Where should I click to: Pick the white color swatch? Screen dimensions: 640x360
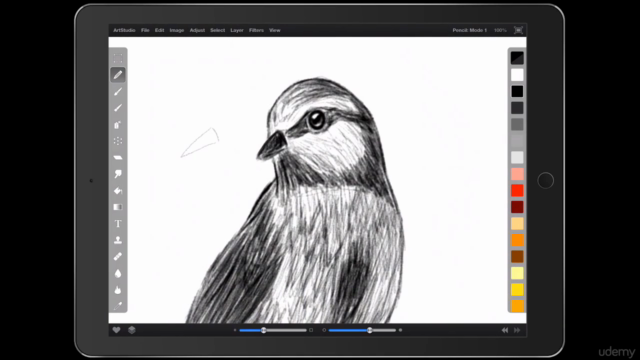coord(517,75)
